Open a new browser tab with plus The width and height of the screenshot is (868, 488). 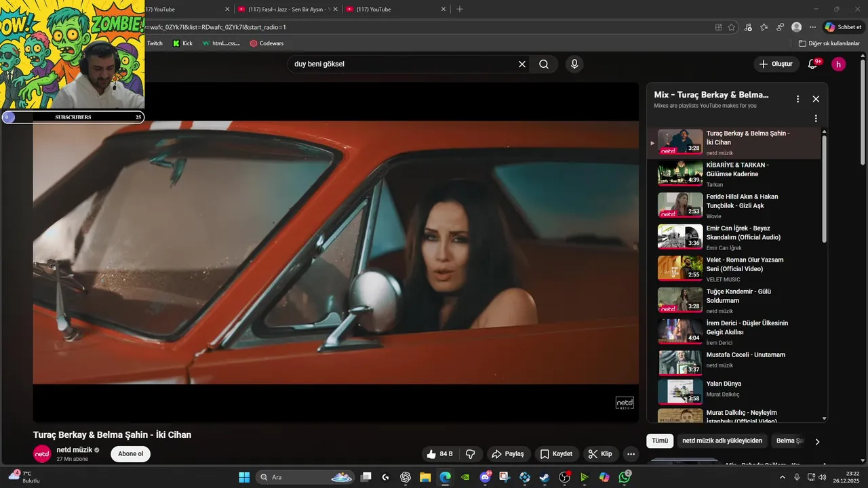click(460, 9)
